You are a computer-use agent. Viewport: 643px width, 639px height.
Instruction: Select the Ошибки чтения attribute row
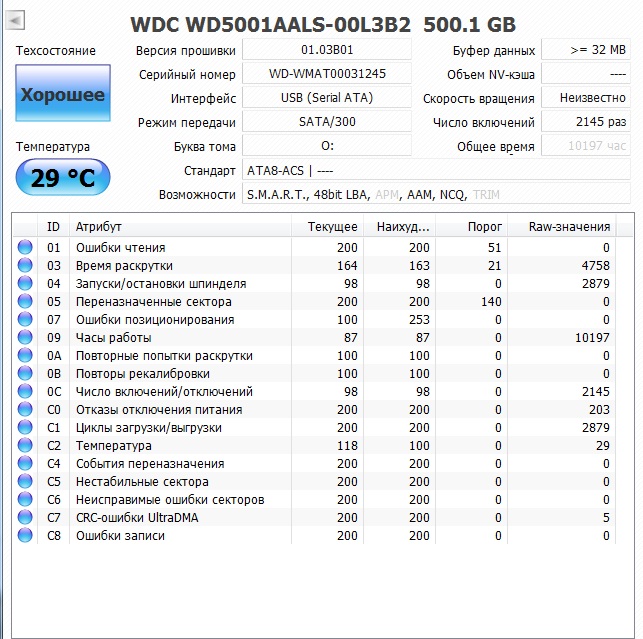pyautogui.click(x=314, y=247)
